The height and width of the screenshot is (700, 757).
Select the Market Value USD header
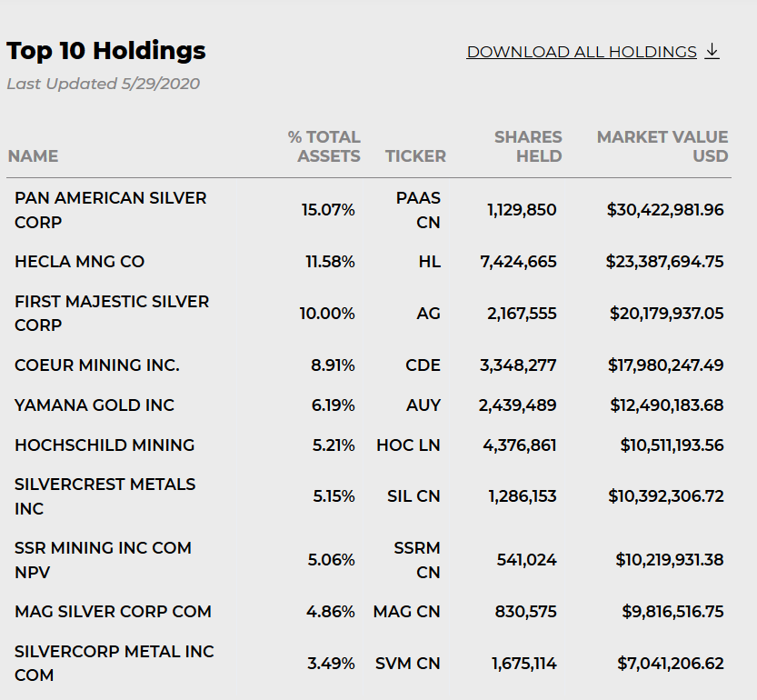(x=662, y=146)
